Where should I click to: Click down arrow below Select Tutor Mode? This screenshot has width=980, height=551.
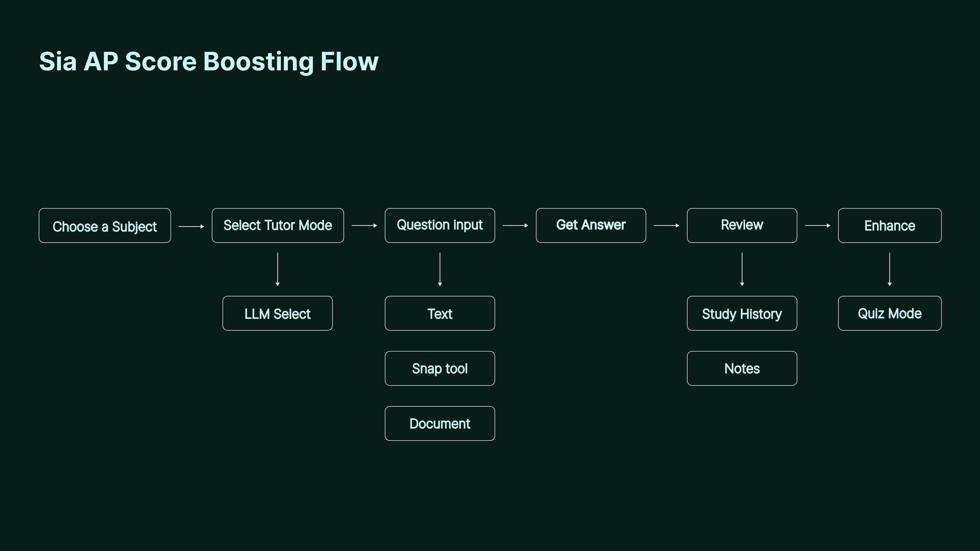pyautogui.click(x=278, y=269)
